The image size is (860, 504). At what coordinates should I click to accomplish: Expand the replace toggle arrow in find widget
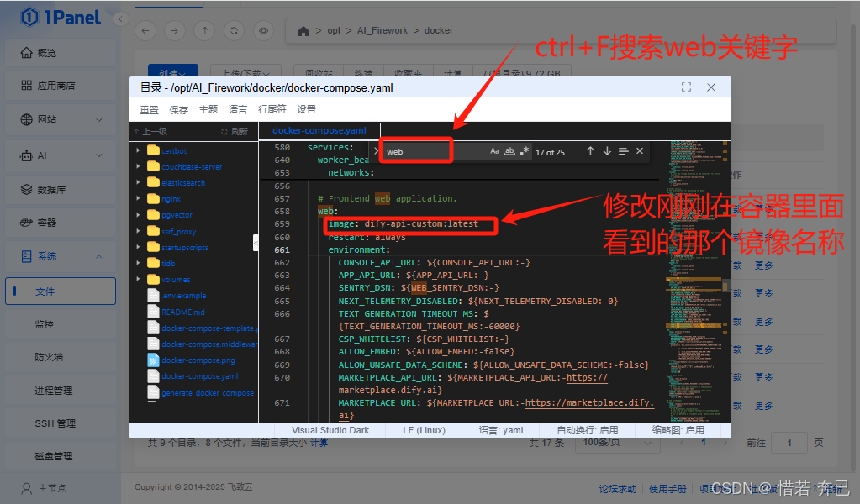pyautogui.click(x=377, y=151)
